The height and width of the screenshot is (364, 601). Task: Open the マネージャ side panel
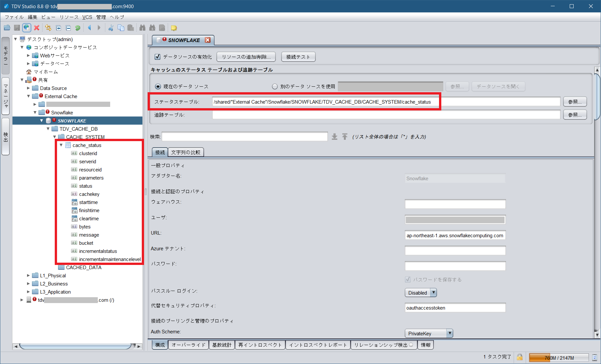tap(6, 96)
